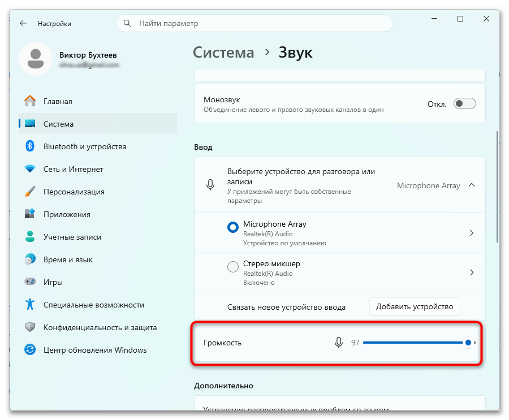Open Сеть и Интернет section
This screenshot has height=420, width=509.
click(98, 169)
